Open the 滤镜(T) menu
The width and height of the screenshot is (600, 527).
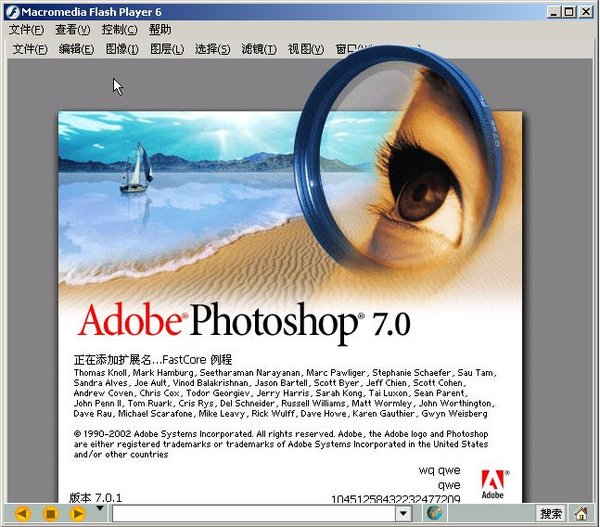click(x=258, y=49)
